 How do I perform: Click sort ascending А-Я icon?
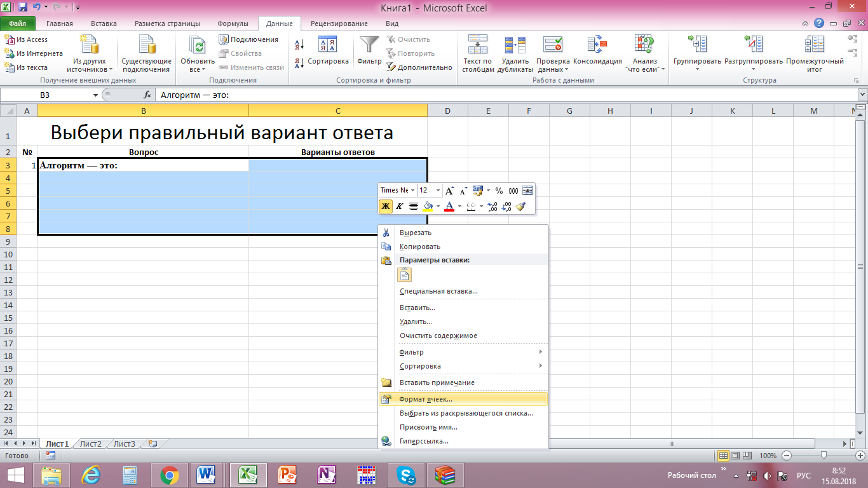point(300,44)
